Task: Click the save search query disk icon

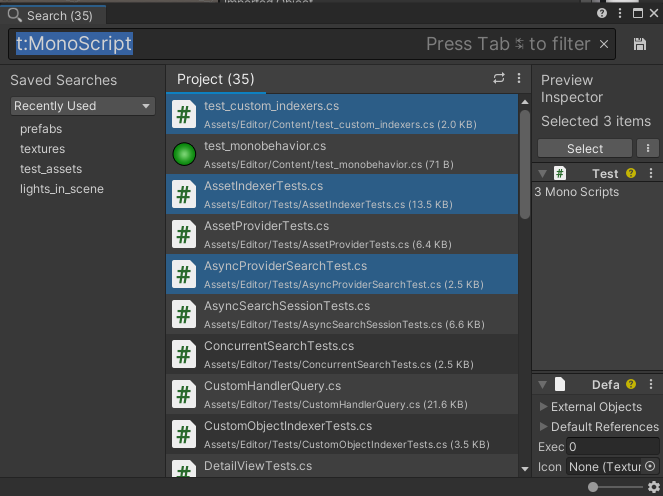Action: pos(640,44)
